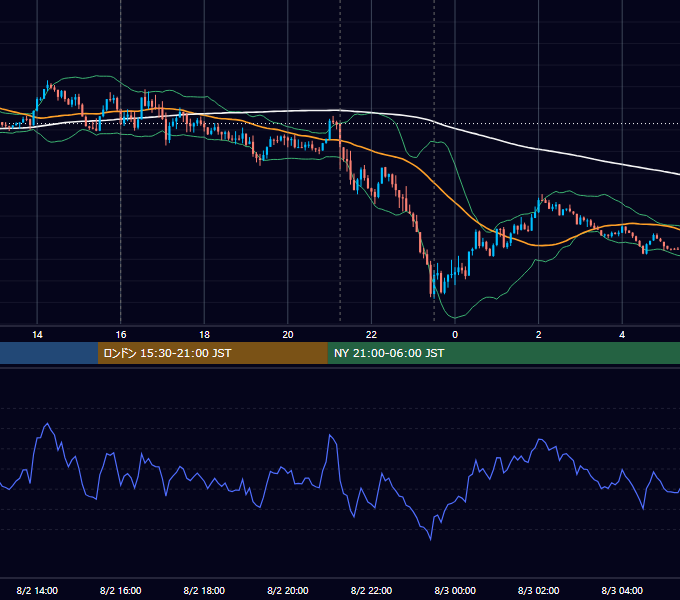Click the 8/3 02:00 timestamp label
Viewport: 680px width, 600px height.
tap(539, 590)
